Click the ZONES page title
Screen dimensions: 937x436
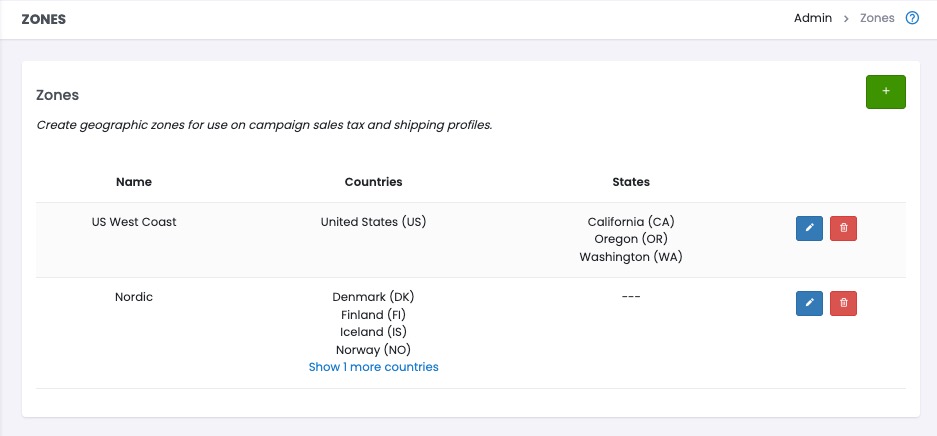click(44, 19)
